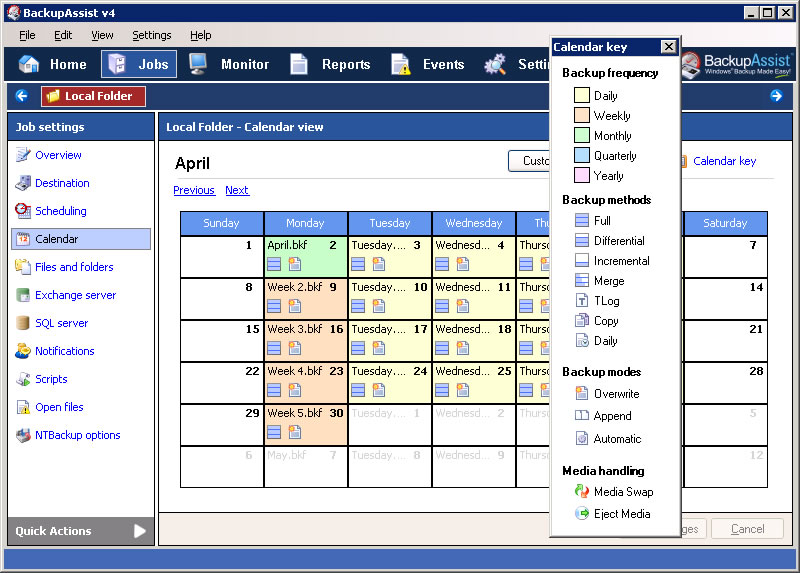Open the Reports section
This screenshot has height=573, width=800.
(x=330, y=64)
